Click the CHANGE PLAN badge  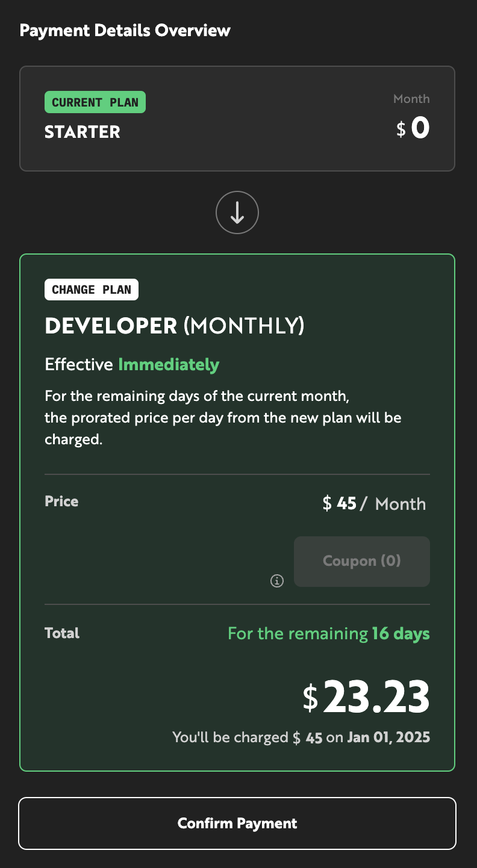pyautogui.click(x=91, y=289)
